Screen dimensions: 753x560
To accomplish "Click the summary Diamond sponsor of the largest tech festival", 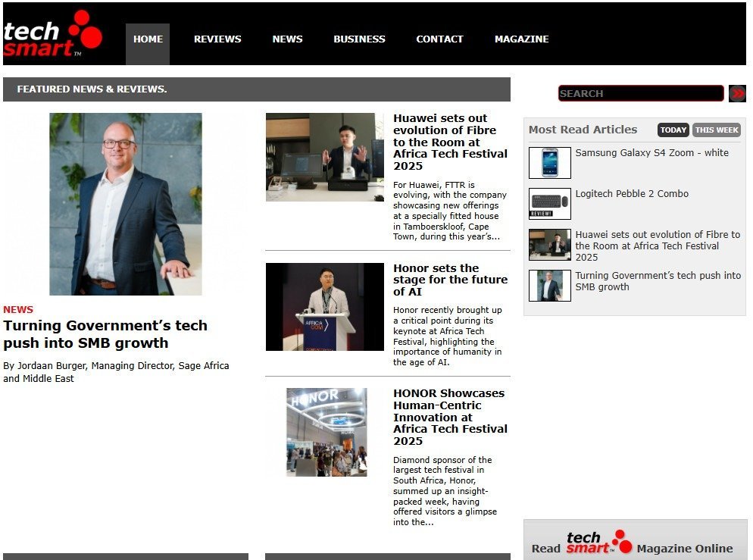I will (445, 491).
